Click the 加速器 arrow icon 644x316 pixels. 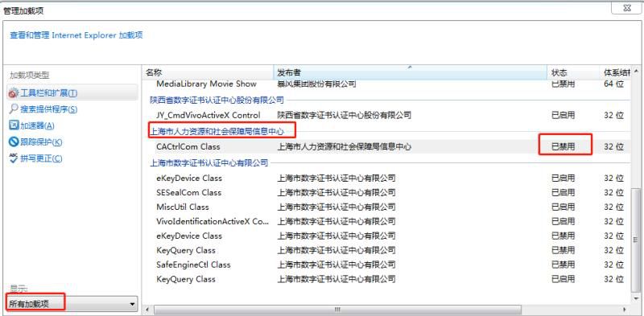tap(14, 125)
